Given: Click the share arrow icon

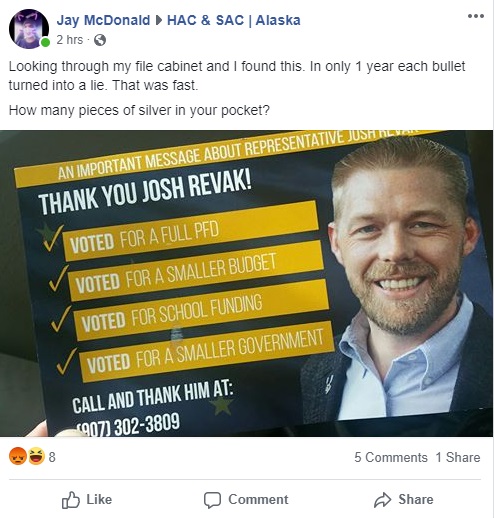Looking at the screenshot, I should [382, 500].
